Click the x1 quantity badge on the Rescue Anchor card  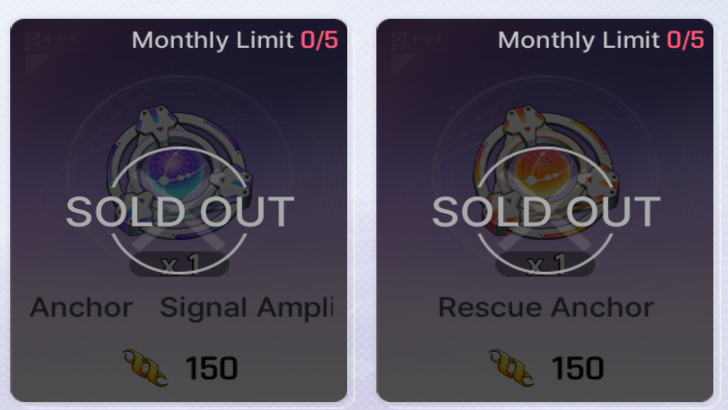546,266
